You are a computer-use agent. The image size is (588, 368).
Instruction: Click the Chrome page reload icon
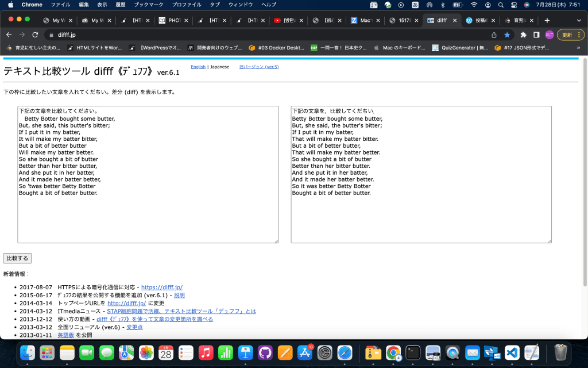point(35,34)
